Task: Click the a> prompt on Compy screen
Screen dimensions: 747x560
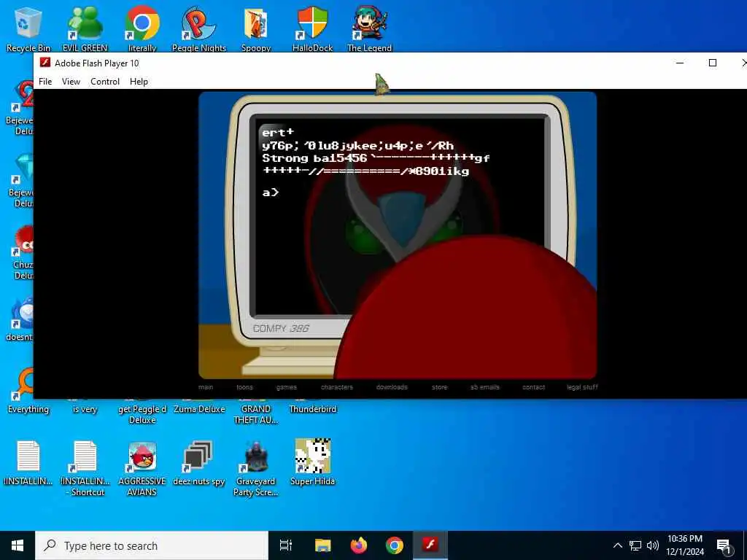Action: coord(270,192)
